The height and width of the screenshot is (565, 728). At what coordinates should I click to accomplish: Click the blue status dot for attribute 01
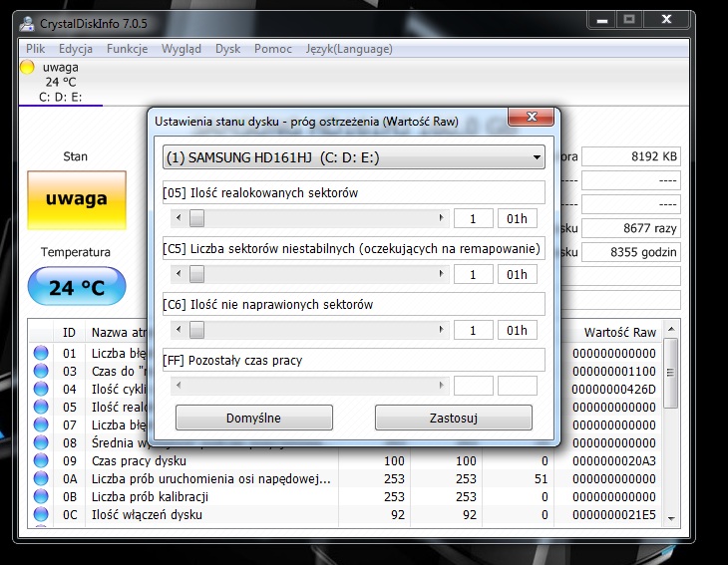41,353
